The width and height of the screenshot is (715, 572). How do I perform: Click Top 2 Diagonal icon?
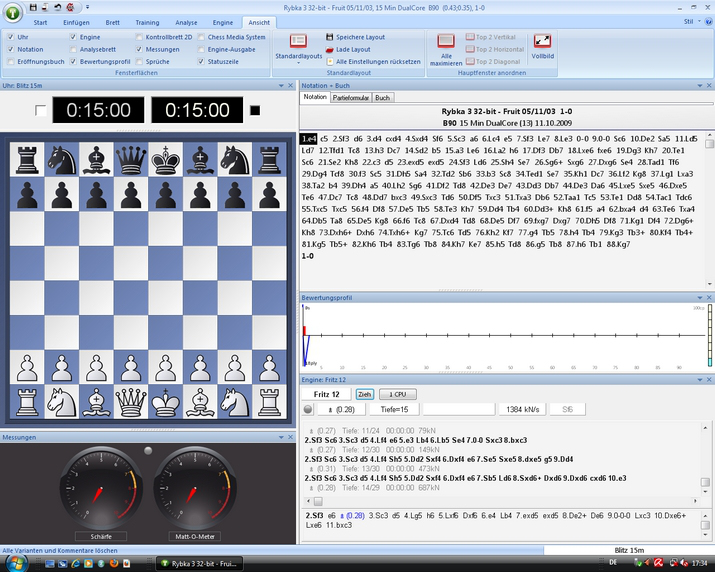[470, 62]
